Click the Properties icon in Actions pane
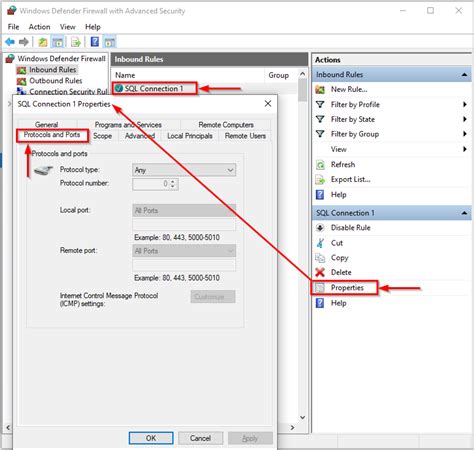474x450 pixels. 320,288
